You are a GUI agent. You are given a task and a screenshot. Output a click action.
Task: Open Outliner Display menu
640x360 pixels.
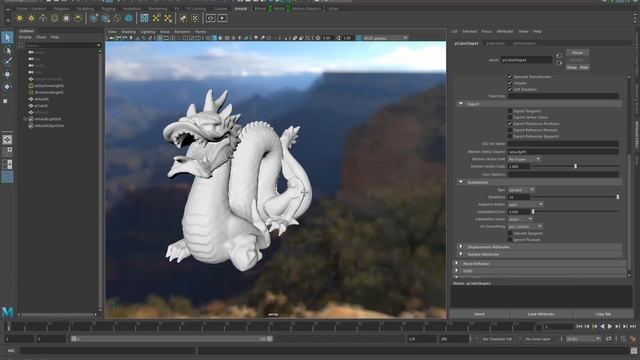tap(25, 37)
